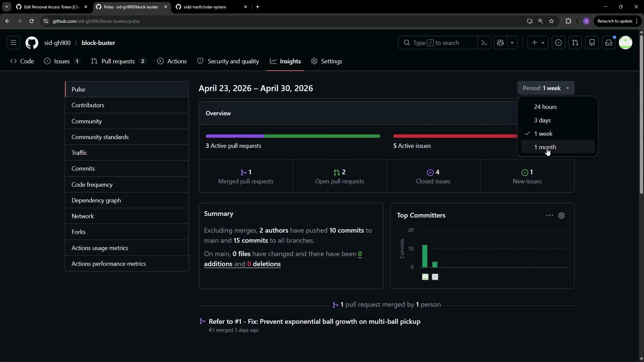The height and width of the screenshot is (362, 644).
Task: Open Community in the sidebar
Action: click(127, 121)
